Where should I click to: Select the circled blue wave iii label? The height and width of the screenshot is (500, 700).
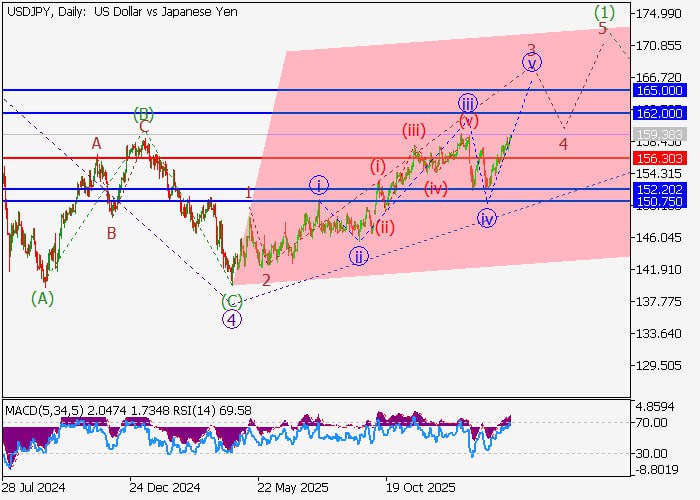[467, 102]
